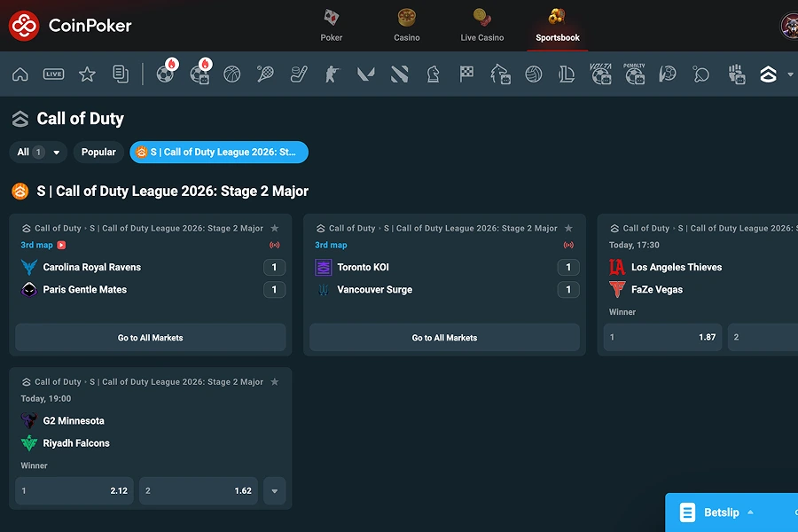Image resolution: width=798 pixels, height=532 pixels.
Task: Select the chess knight icon
Action: (433, 74)
